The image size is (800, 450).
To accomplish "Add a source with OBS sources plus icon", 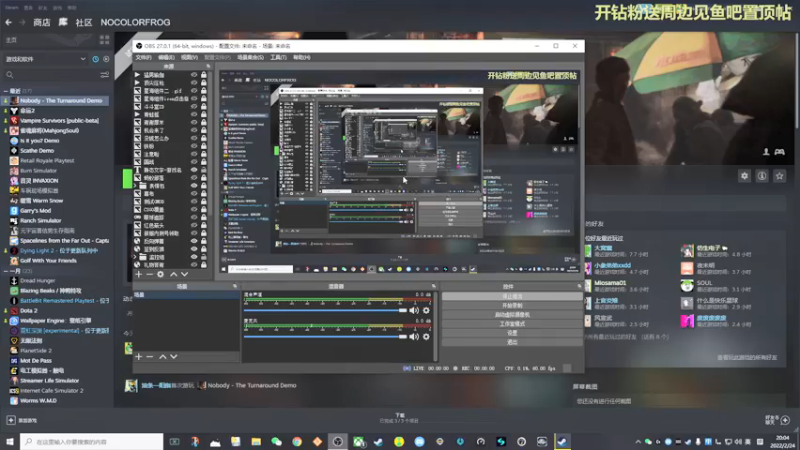I will (x=138, y=274).
